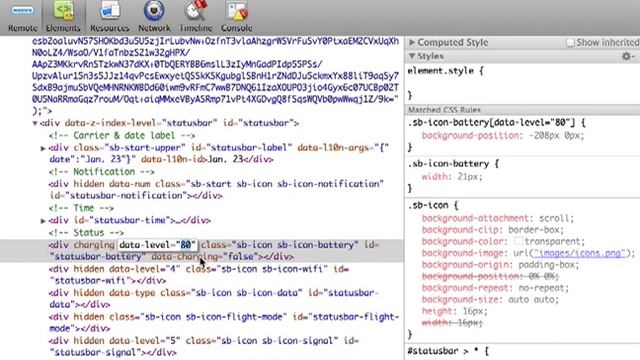Select the statusbar-signal div row
Viewport: 640px width, 360px height.
tap(204, 347)
